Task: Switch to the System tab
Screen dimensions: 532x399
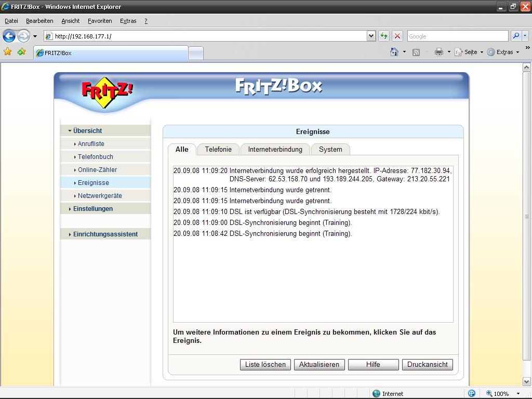Action: (x=330, y=149)
